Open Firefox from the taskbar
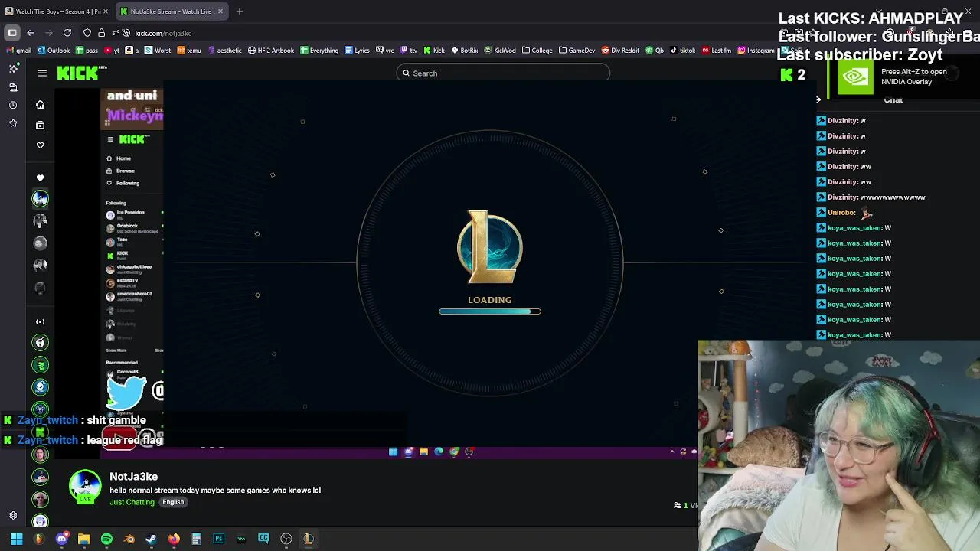This screenshot has width=980, height=551. click(174, 539)
